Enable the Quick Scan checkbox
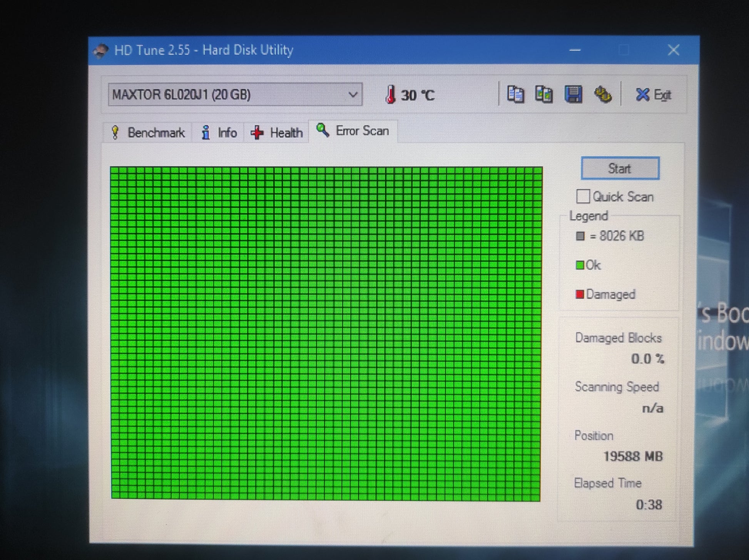749x560 pixels. pos(583,196)
